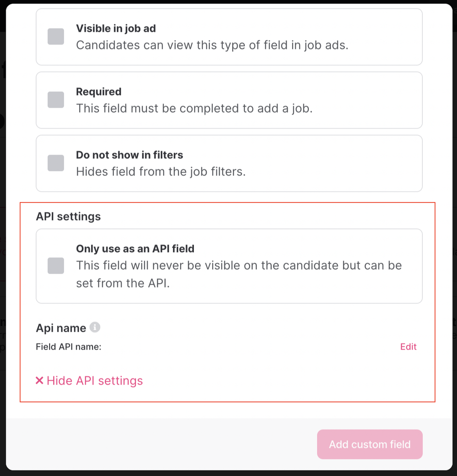Viewport: 457px width, 476px height.
Task: Tick the "Visible in job ad" checkbox
Action: coord(56,37)
